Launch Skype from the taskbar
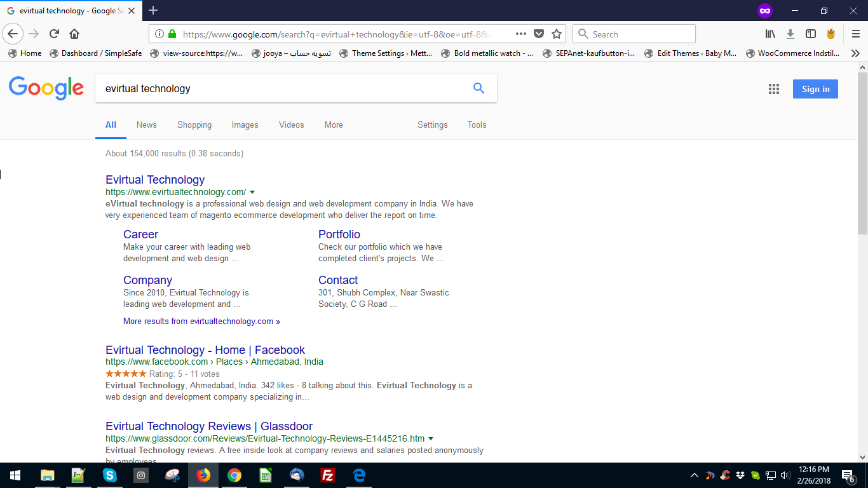868x488 pixels. pos(109,475)
